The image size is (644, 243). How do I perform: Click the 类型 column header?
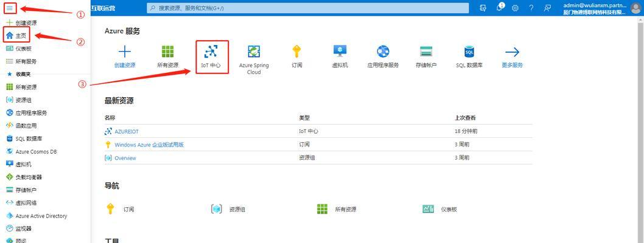[x=304, y=118]
